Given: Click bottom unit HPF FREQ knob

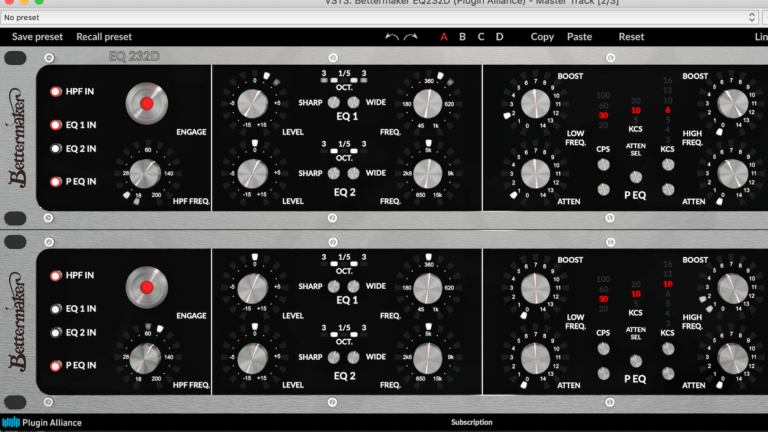Looking at the screenshot, I should coord(145,358).
